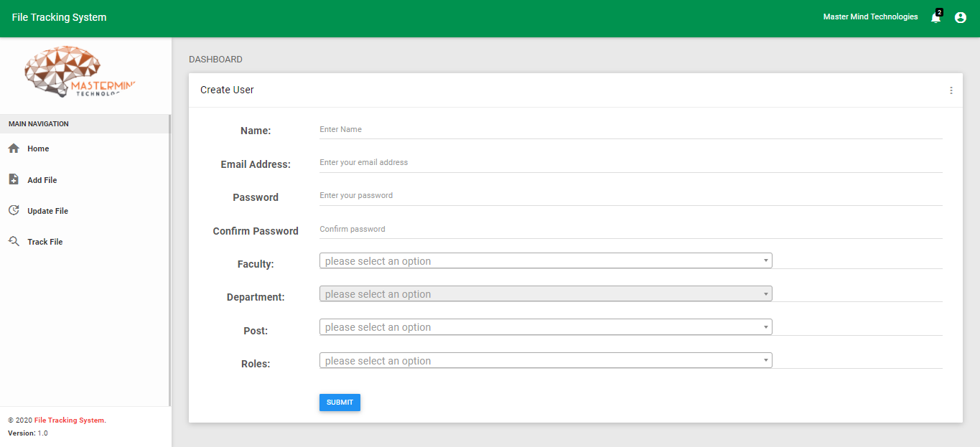Click into the Confirm Password field
Viewport: 980px width, 447px height.
click(630, 230)
